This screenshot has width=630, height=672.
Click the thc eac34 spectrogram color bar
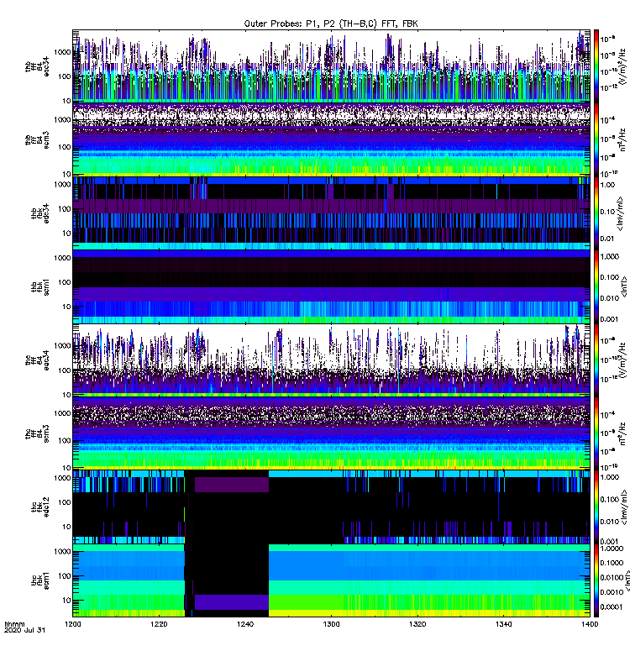(x=596, y=360)
